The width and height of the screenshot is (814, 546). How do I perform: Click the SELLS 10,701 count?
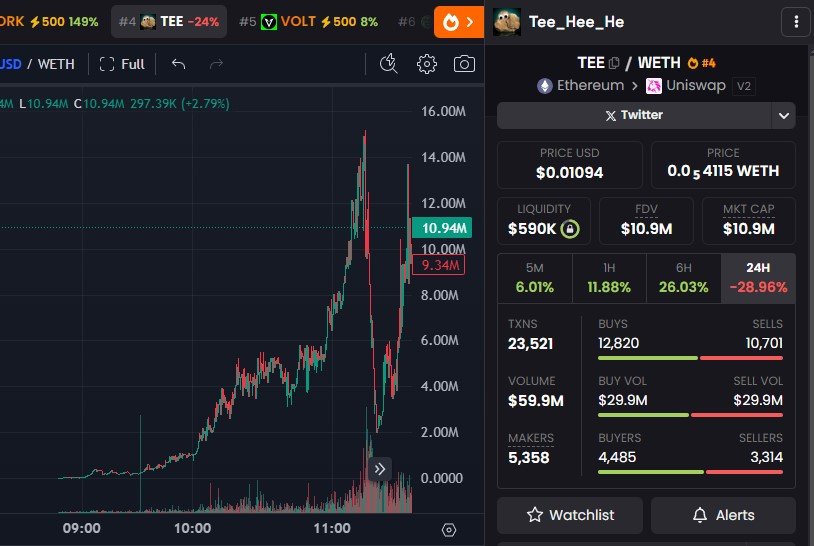tap(764, 343)
